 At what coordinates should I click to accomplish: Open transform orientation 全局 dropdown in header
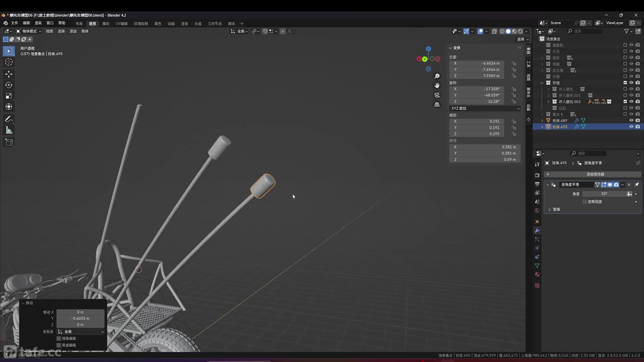click(239, 31)
